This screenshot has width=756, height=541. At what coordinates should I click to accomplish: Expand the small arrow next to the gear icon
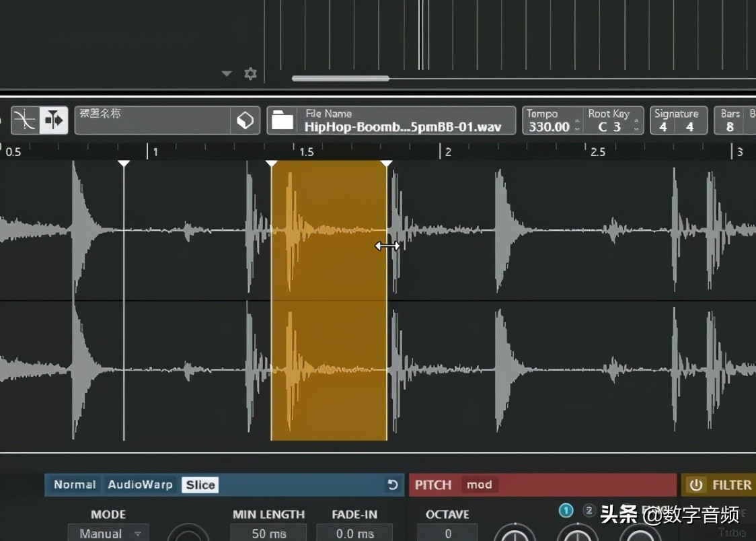227,73
